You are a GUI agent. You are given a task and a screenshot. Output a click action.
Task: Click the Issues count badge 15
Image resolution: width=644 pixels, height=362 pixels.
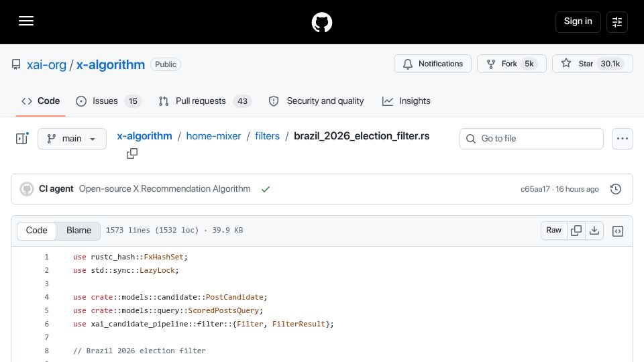tap(133, 101)
